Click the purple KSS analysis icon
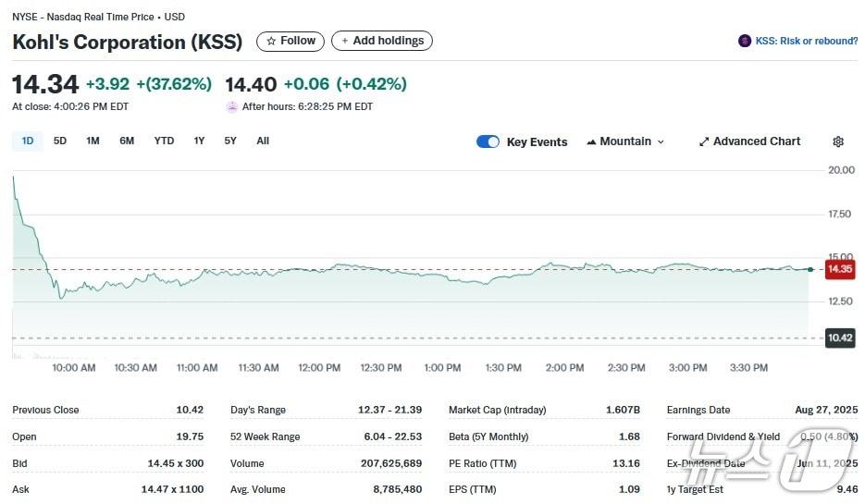 (x=744, y=41)
